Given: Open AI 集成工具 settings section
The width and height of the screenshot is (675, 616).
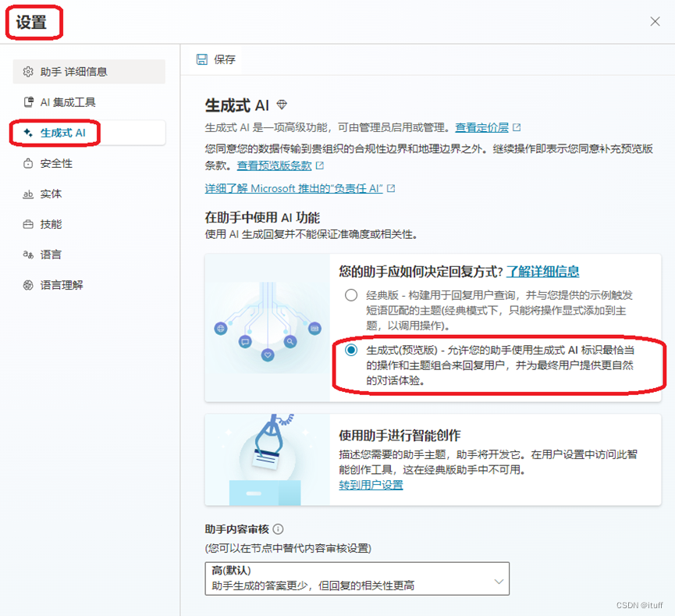Looking at the screenshot, I should click(x=89, y=102).
